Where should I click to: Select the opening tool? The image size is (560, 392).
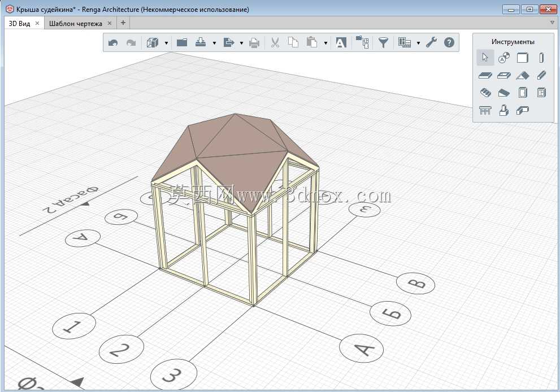tap(504, 75)
